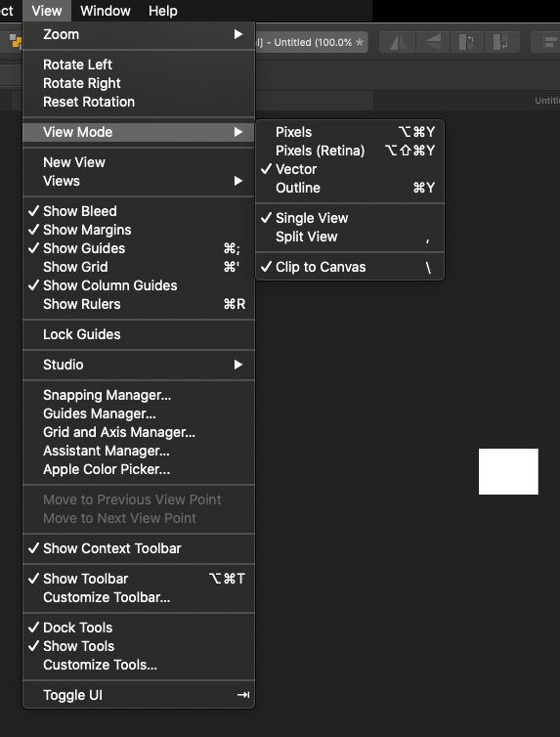The height and width of the screenshot is (737, 560).
Task: Open the Window menu
Action: point(106,11)
